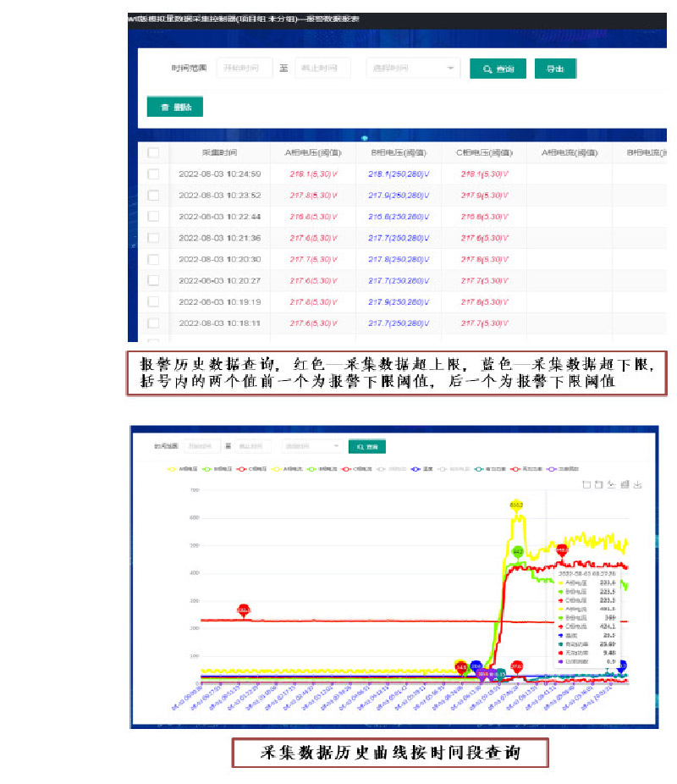Toggle the yellow A相电压 legend swatch

pos(172,469)
